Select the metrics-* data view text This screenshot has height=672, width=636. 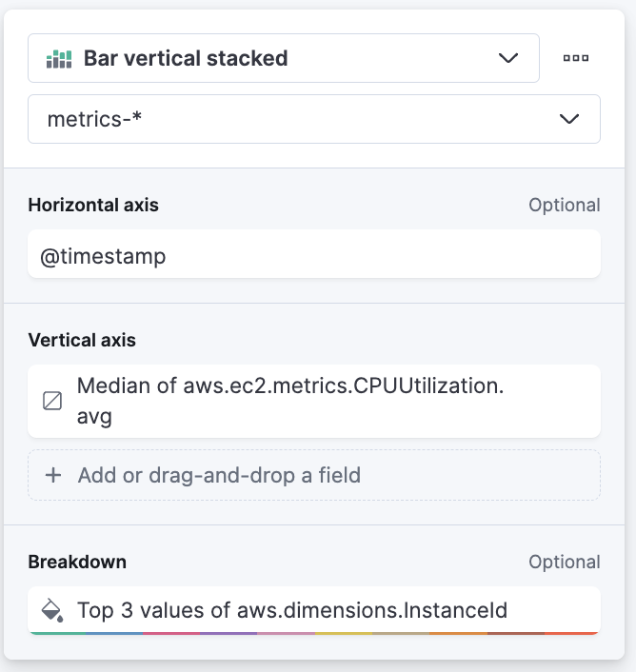[95, 119]
